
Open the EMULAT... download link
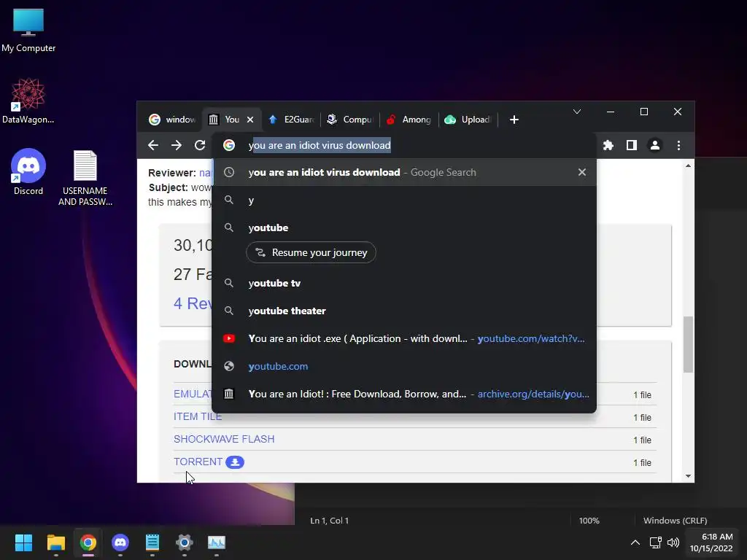[193, 394]
